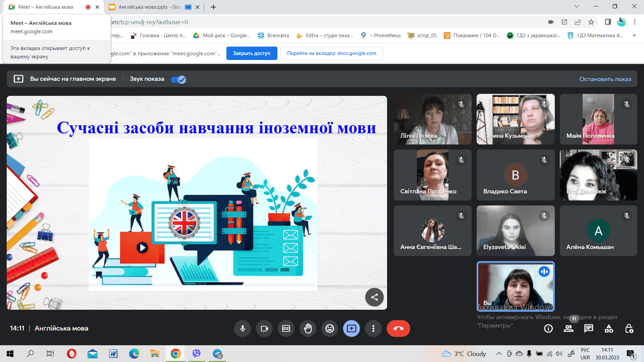Open new tab plus button
This screenshot has height=362, width=644.
click(x=213, y=7)
